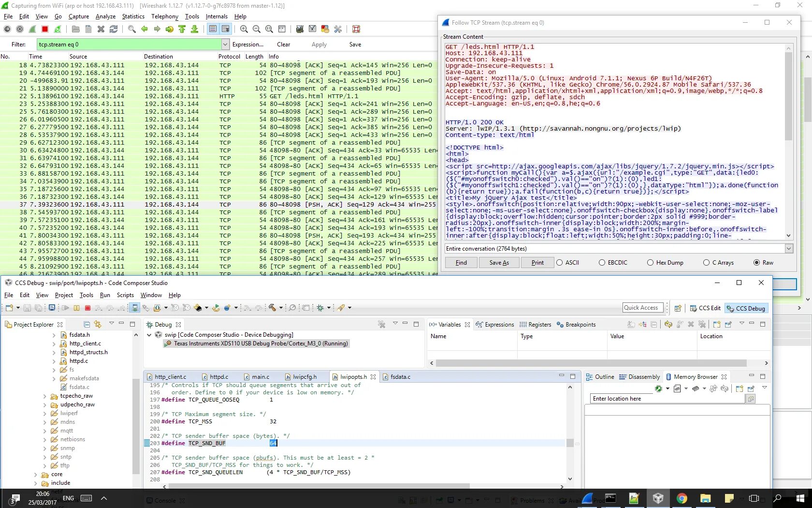The height and width of the screenshot is (508, 812).
Task: Click the Memory Browser Go button
Action: pyautogui.click(x=751, y=399)
